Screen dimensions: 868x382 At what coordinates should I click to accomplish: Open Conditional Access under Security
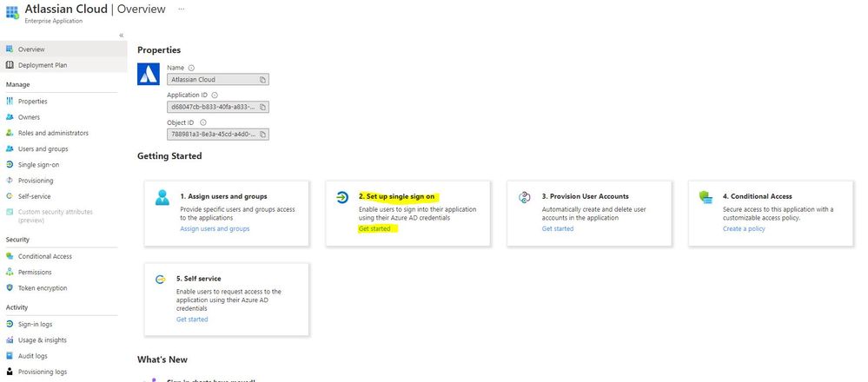pos(45,256)
